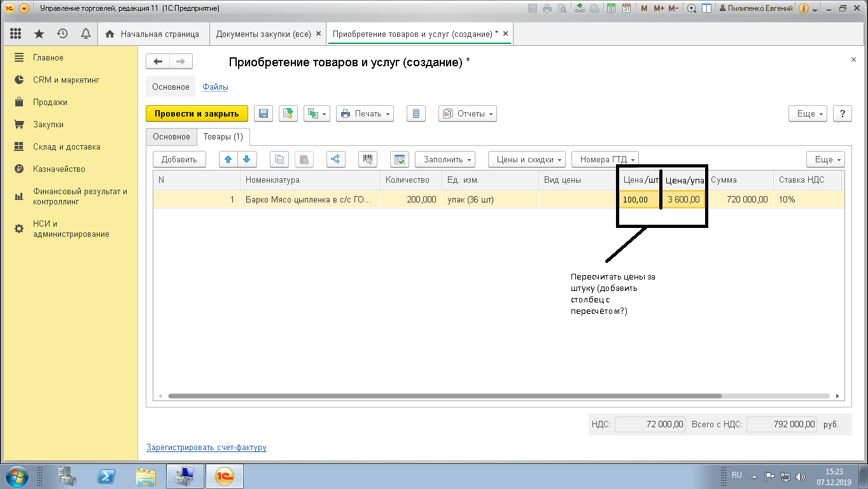Click the horizontal scrollbar under the goods table
868x489 pixels.
click(x=445, y=395)
